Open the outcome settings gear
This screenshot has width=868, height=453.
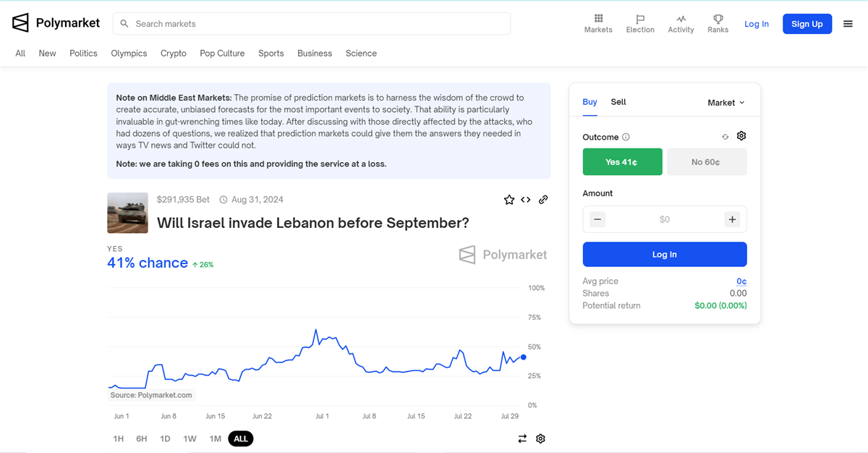(x=741, y=136)
